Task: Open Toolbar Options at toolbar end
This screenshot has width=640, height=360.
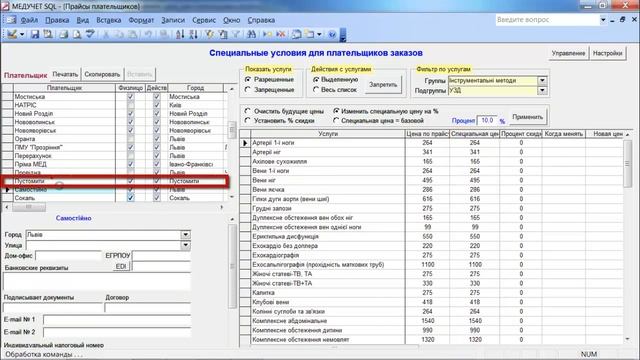Action: 343,35
